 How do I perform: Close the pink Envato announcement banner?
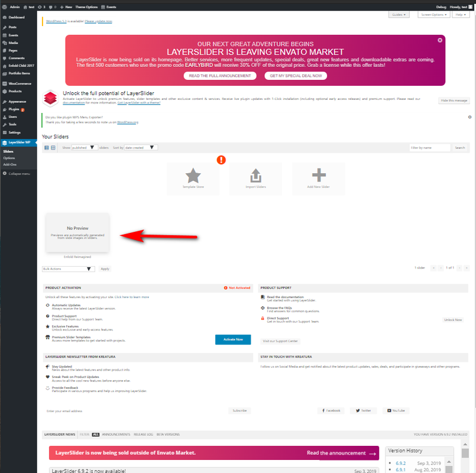pyautogui.click(x=439, y=40)
